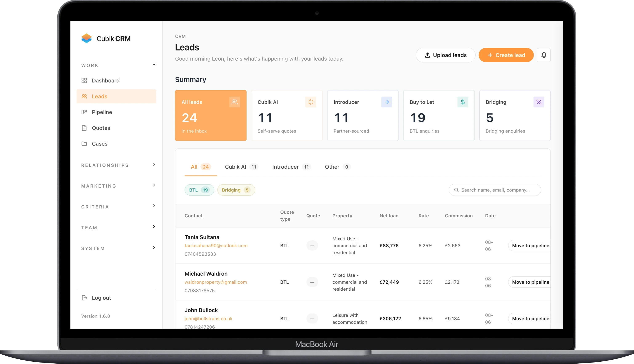Screen dimensions: 634x364
Task: Click the plus icon in Create lead
Action: coord(490,55)
